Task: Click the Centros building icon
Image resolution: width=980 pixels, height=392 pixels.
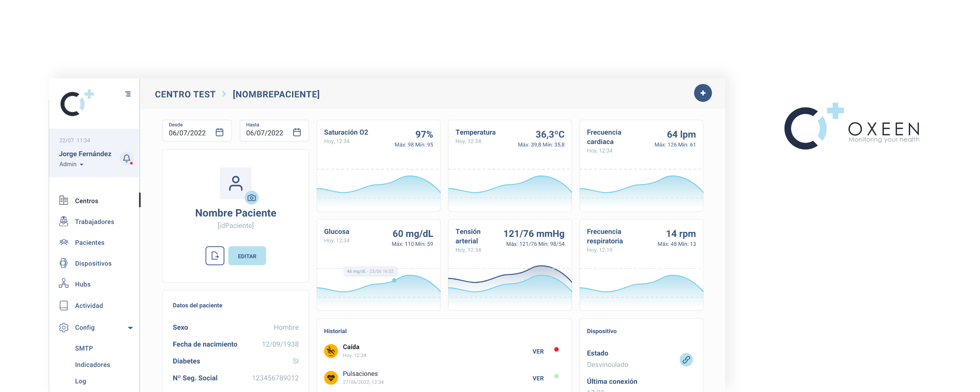Action: pos(63,200)
